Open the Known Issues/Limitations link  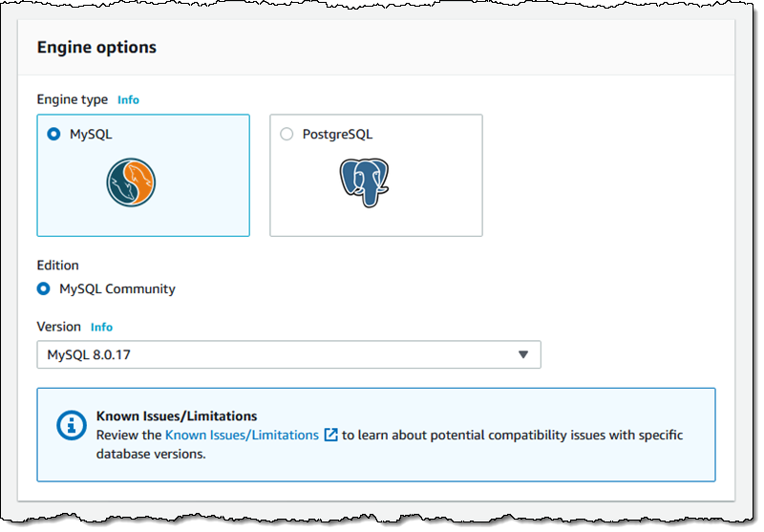[242, 435]
